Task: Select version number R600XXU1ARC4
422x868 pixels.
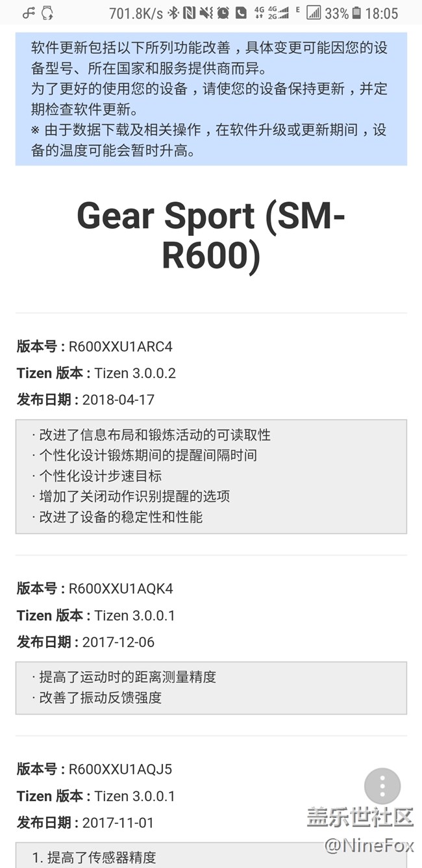Action: 121,346
